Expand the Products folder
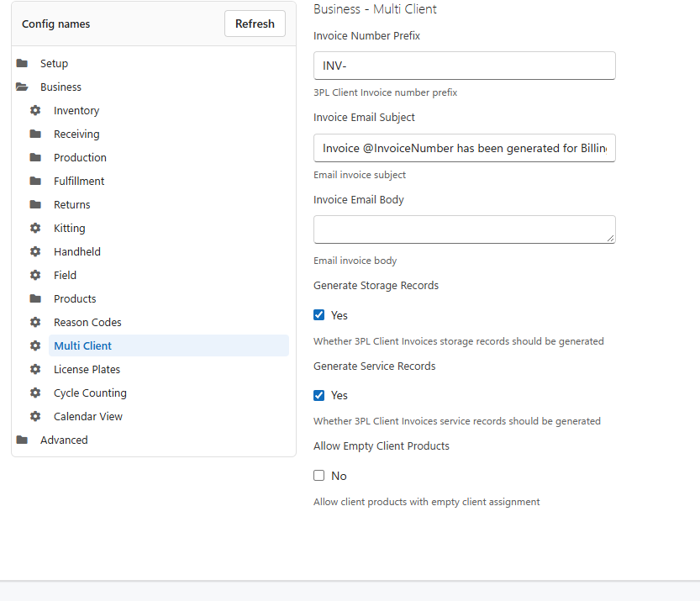 [x=75, y=298]
